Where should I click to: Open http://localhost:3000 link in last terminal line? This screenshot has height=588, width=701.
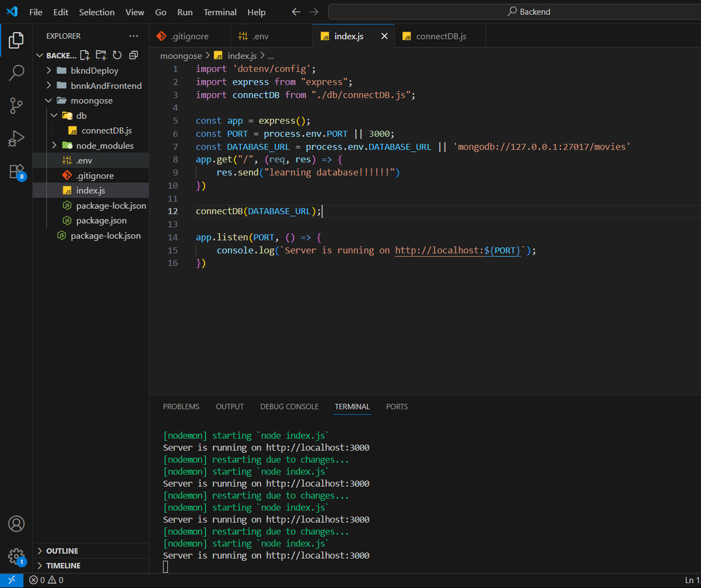[x=318, y=555]
